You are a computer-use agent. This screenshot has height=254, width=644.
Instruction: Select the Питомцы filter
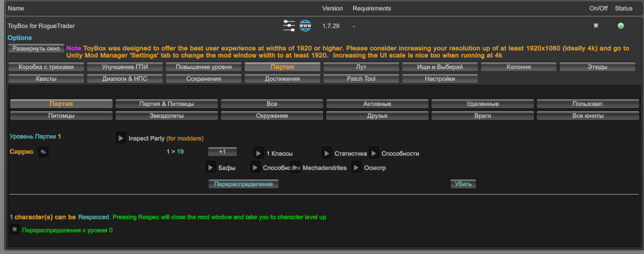[x=61, y=116]
